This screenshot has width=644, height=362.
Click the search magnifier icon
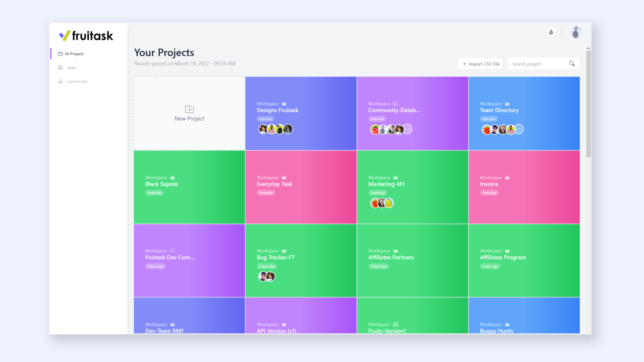pyautogui.click(x=572, y=64)
